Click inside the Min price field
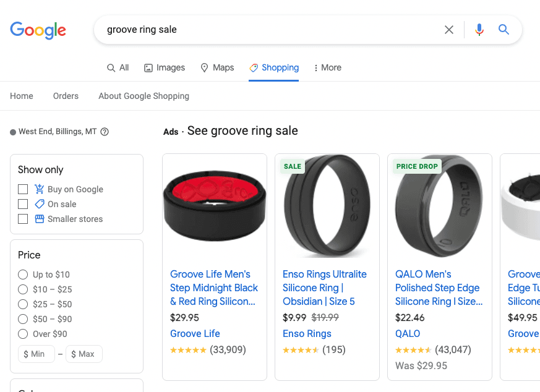 (36, 354)
